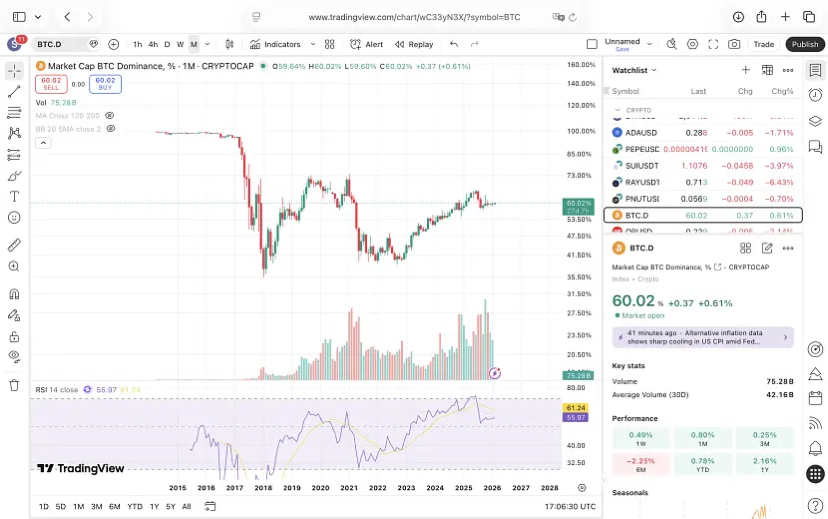Open the Indicators dialog
828x519 pixels.
(275, 44)
